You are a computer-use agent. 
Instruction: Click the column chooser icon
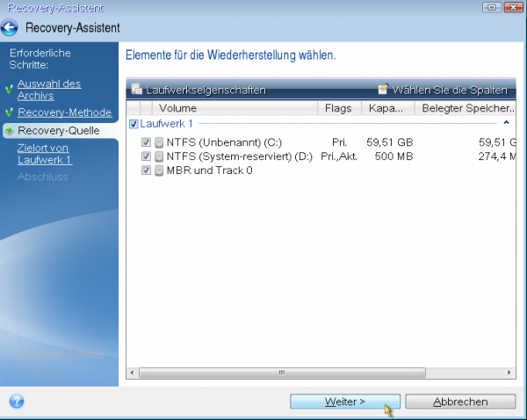383,90
